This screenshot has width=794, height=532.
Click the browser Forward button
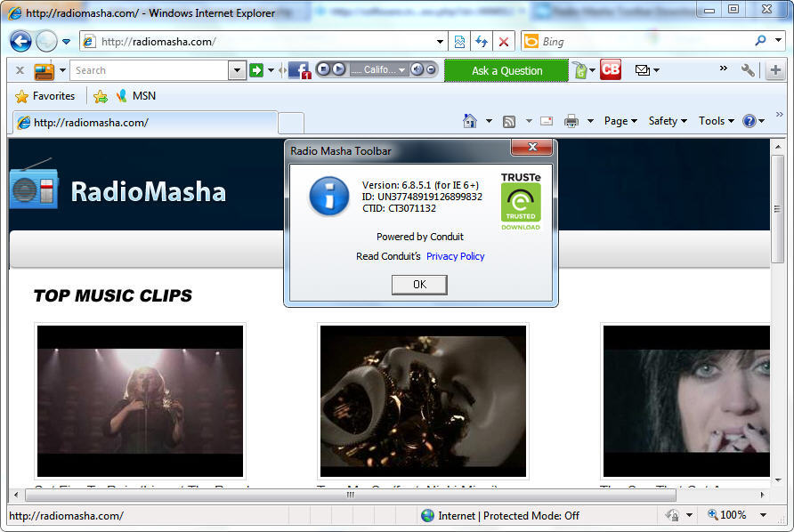coord(46,42)
